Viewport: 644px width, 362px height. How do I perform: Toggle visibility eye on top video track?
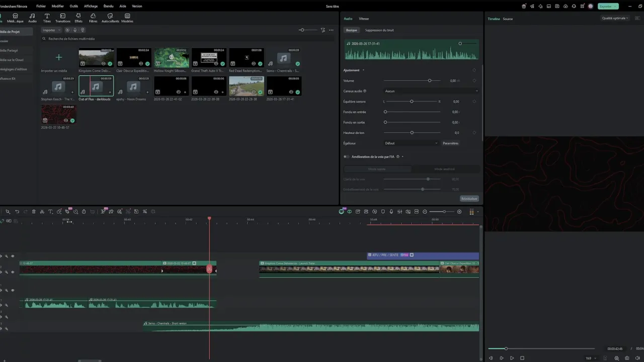(x=13, y=256)
